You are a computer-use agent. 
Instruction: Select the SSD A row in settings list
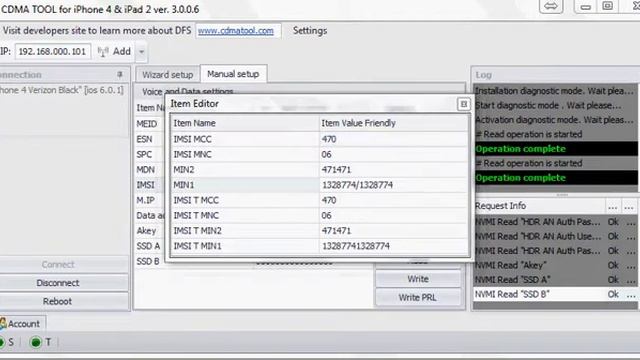point(148,246)
